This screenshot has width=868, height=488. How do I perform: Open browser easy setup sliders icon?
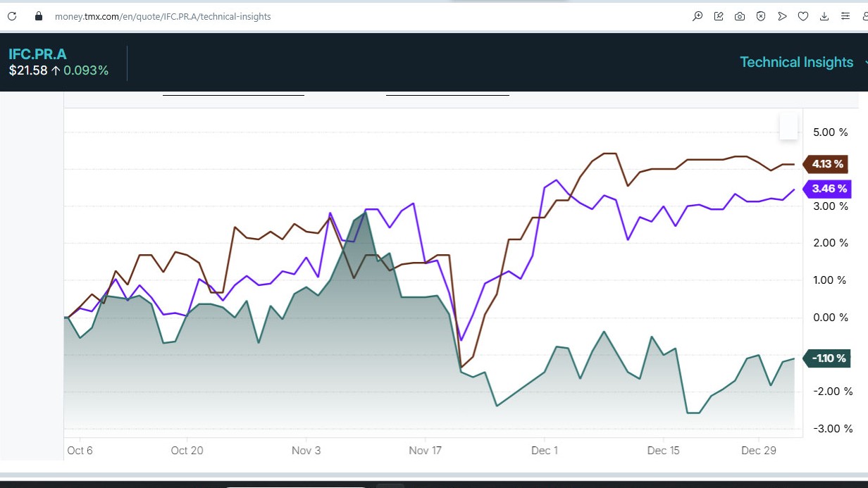click(845, 16)
